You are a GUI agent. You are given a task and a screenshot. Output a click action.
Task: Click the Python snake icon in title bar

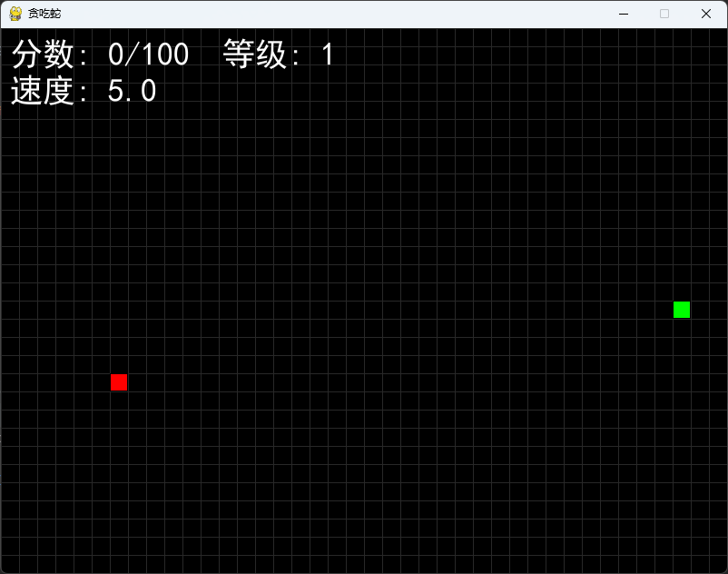coord(13,13)
